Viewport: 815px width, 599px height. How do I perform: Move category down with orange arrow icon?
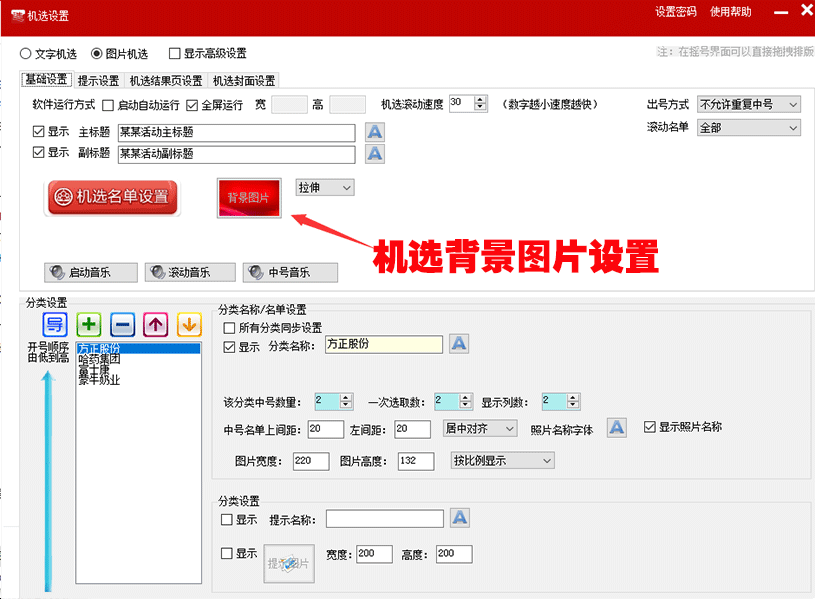click(x=189, y=325)
